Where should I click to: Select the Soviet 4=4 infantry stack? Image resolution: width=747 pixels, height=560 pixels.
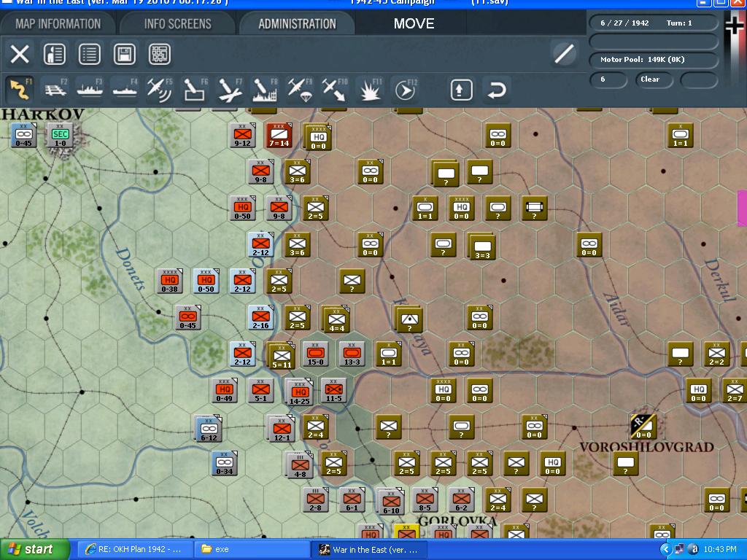336,319
